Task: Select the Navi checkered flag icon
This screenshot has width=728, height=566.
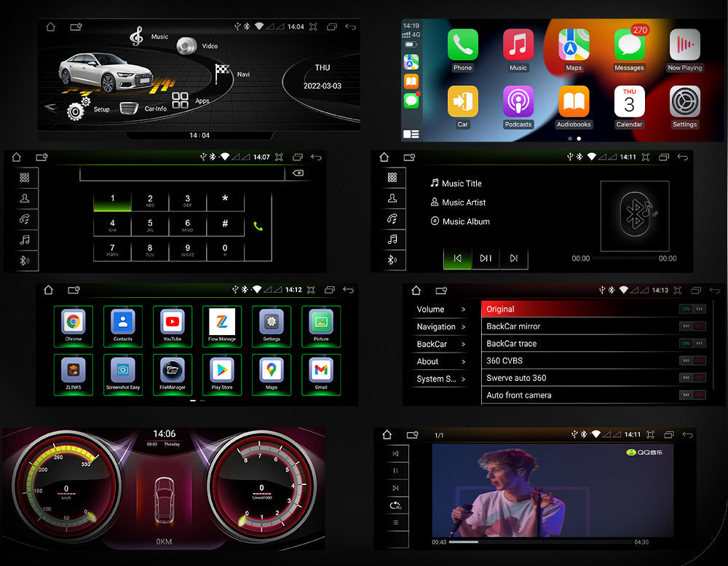Action: 223,72
